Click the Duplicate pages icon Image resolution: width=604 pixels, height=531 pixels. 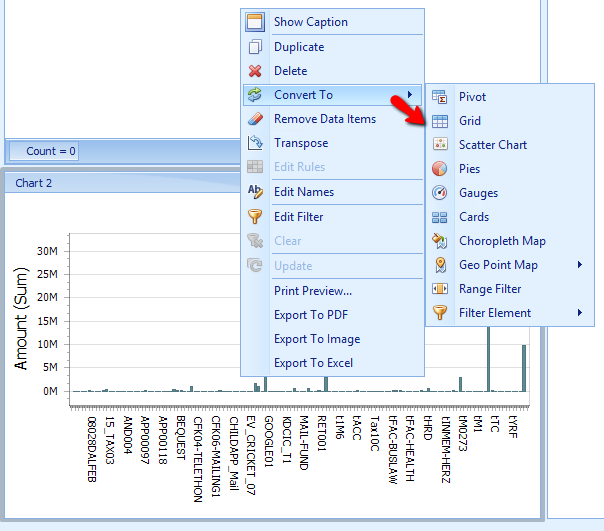tap(255, 47)
